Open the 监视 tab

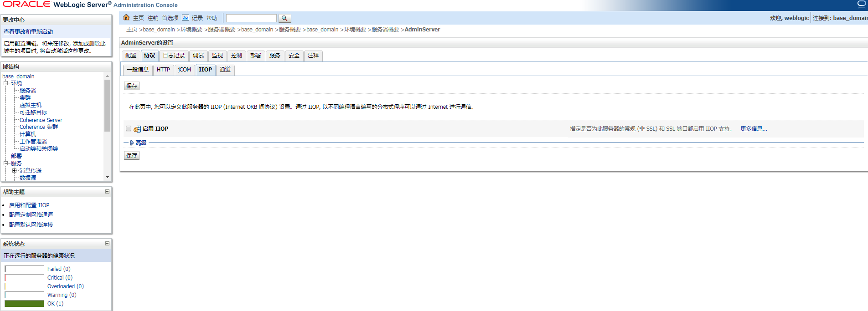(217, 56)
